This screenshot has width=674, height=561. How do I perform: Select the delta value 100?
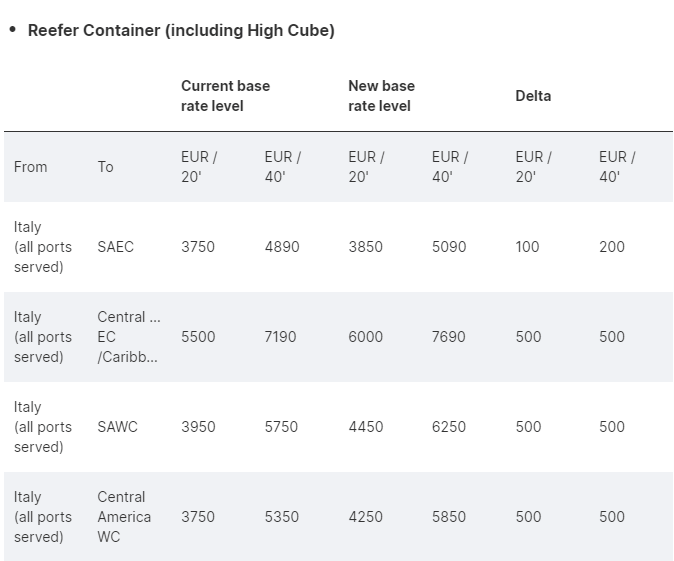point(527,247)
